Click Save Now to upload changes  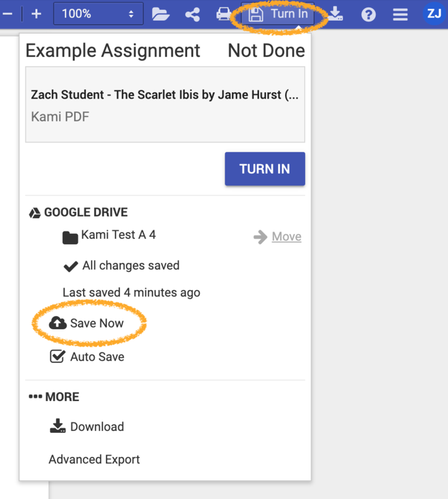(96, 323)
